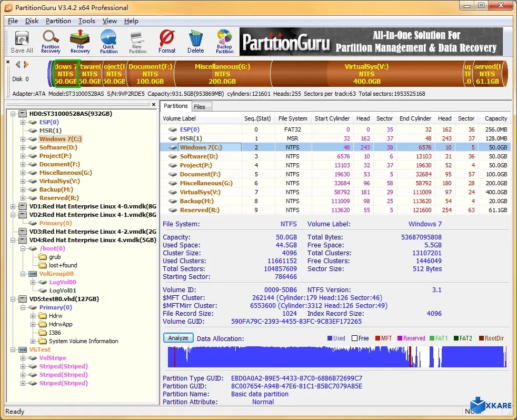Select Primary(0) under VD2 in tree
This screenshot has width=517, height=420.
pyautogui.click(x=55, y=223)
